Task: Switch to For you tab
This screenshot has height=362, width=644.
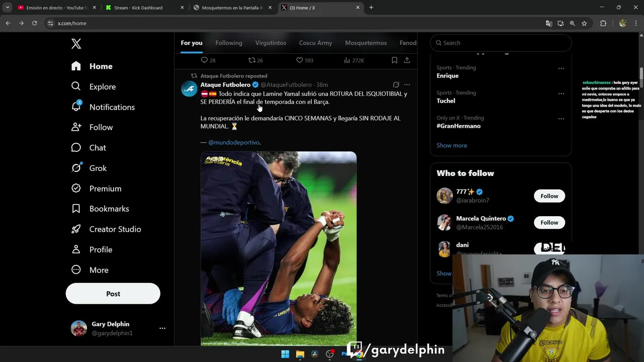Action: click(192, 43)
